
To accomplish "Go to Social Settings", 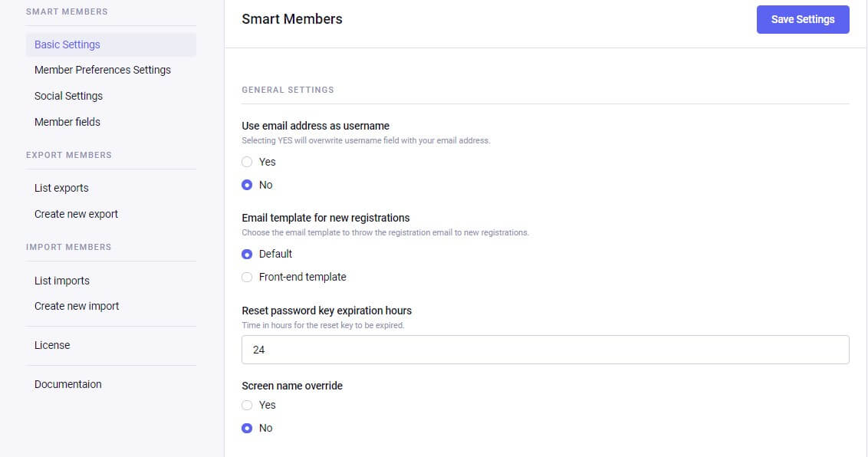I will [68, 96].
